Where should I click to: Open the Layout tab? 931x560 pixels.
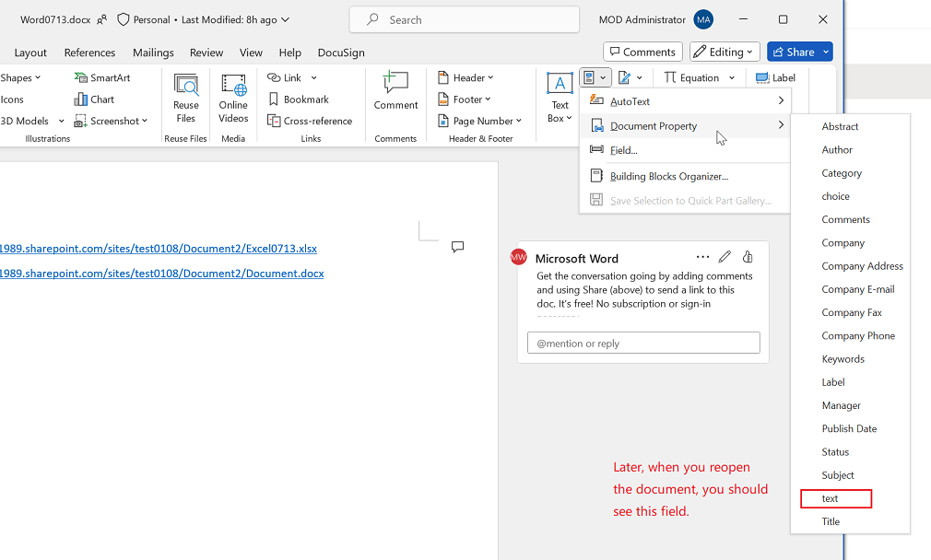(x=30, y=52)
